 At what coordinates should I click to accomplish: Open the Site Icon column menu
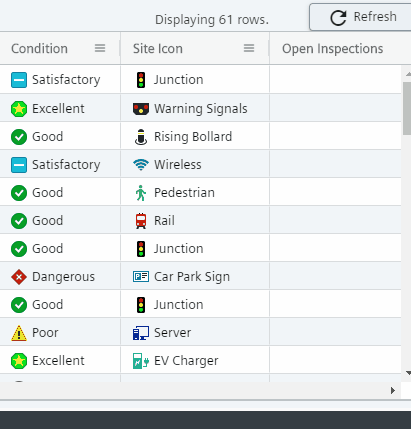pyautogui.click(x=249, y=48)
